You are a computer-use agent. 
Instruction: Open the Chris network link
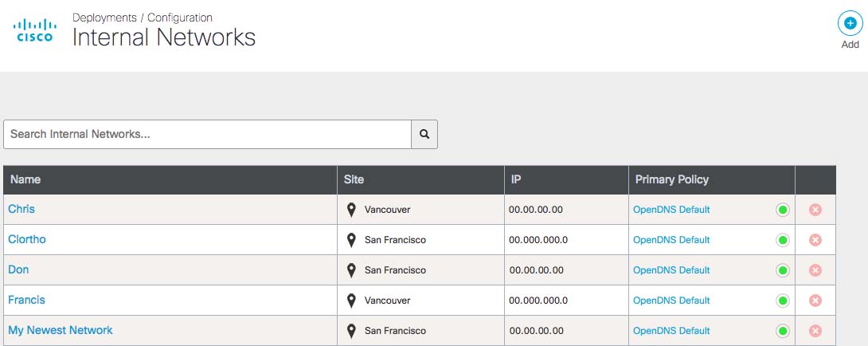22,209
